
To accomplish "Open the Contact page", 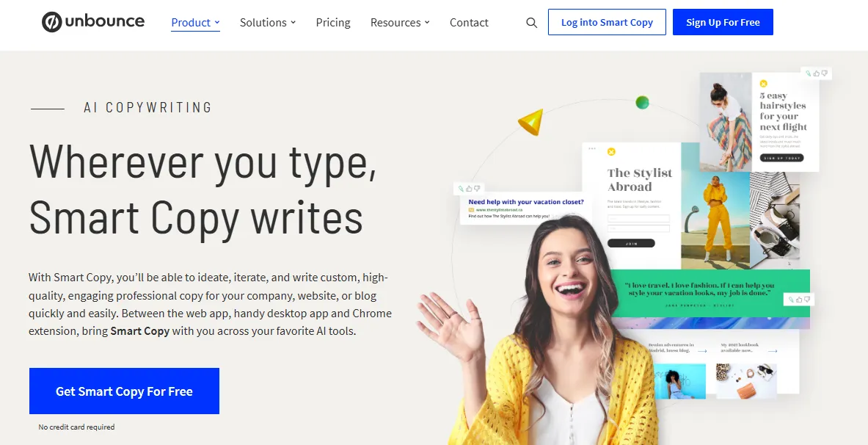I will coord(469,23).
